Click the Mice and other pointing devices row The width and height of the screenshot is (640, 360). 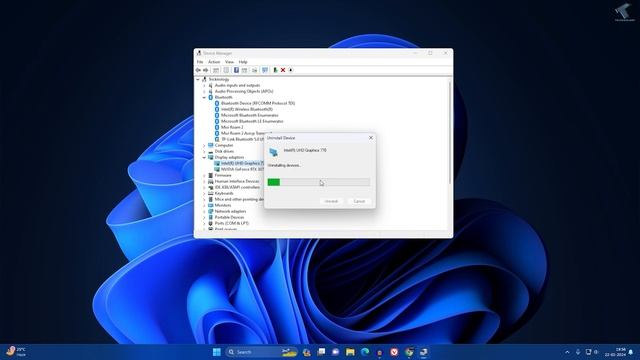click(239, 200)
